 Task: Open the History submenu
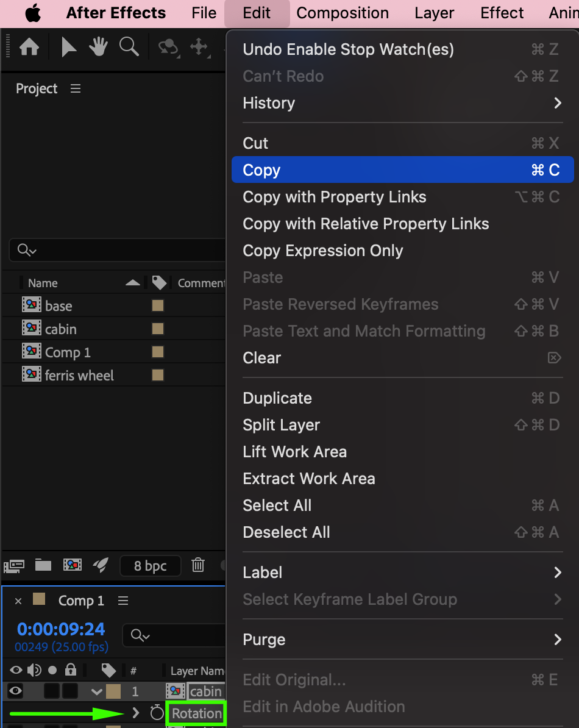point(402,103)
